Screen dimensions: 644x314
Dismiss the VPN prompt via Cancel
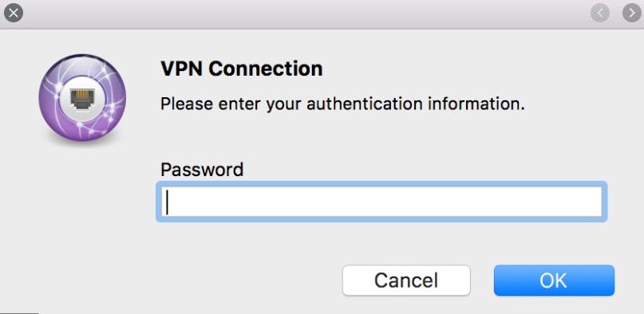(406, 281)
